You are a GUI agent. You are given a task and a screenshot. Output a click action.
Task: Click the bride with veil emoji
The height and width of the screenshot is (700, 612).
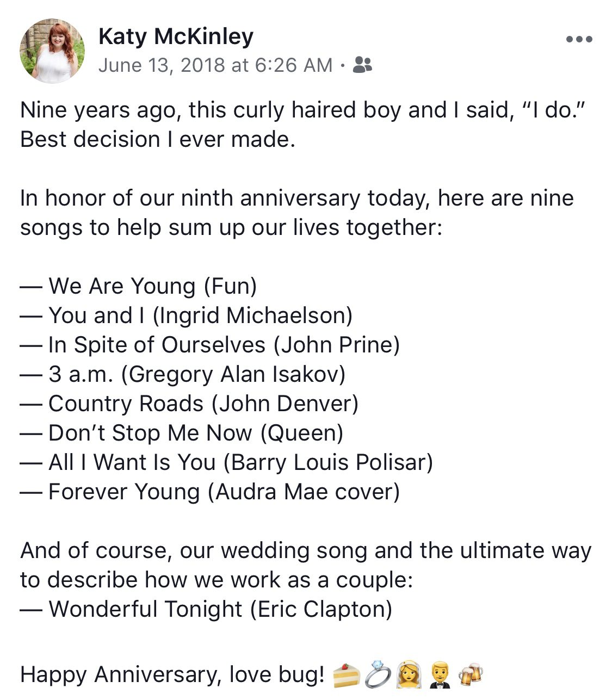click(410, 675)
